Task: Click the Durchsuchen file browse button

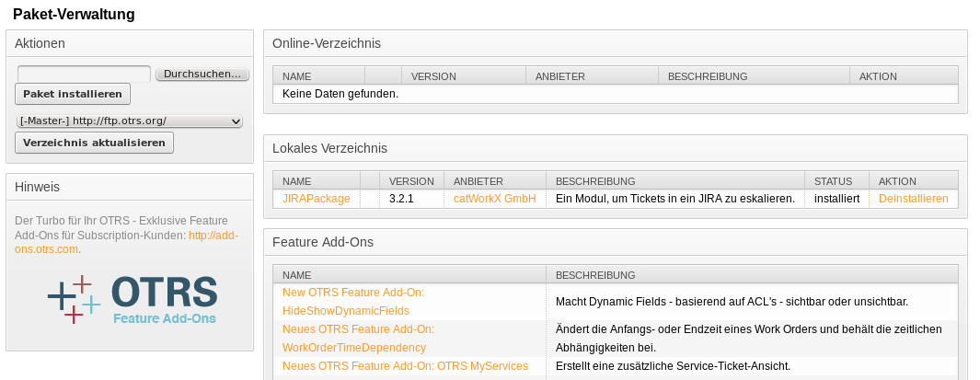Action: click(202, 74)
